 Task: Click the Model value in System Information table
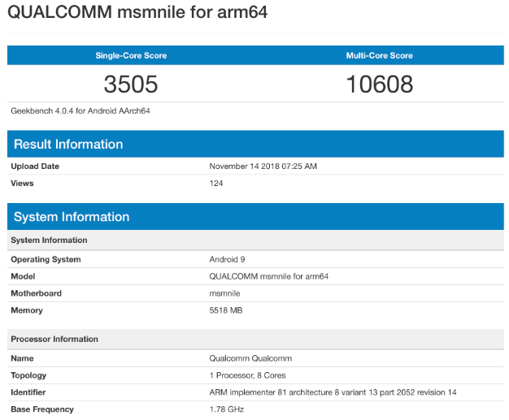point(269,277)
